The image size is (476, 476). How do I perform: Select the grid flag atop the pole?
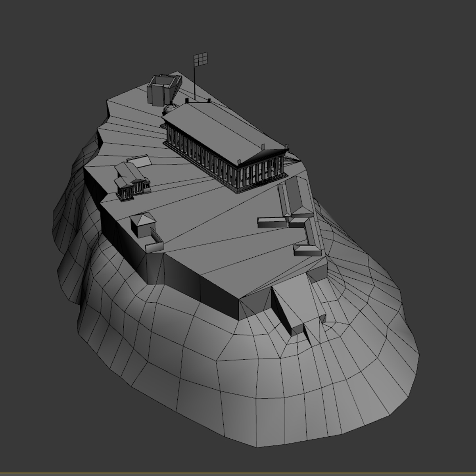201,59
